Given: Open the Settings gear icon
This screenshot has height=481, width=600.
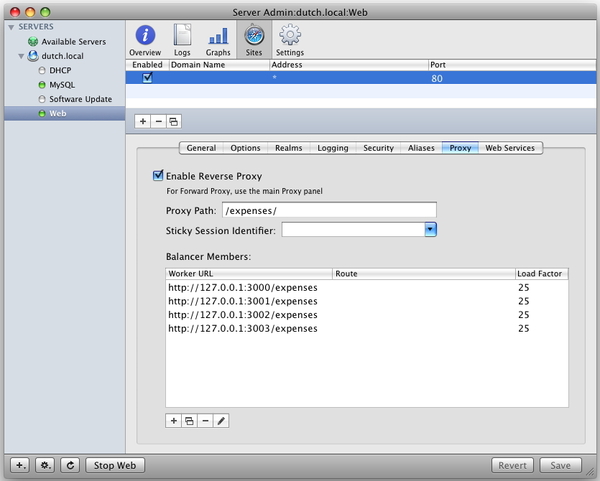Looking at the screenshot, I should click(290, 35).
